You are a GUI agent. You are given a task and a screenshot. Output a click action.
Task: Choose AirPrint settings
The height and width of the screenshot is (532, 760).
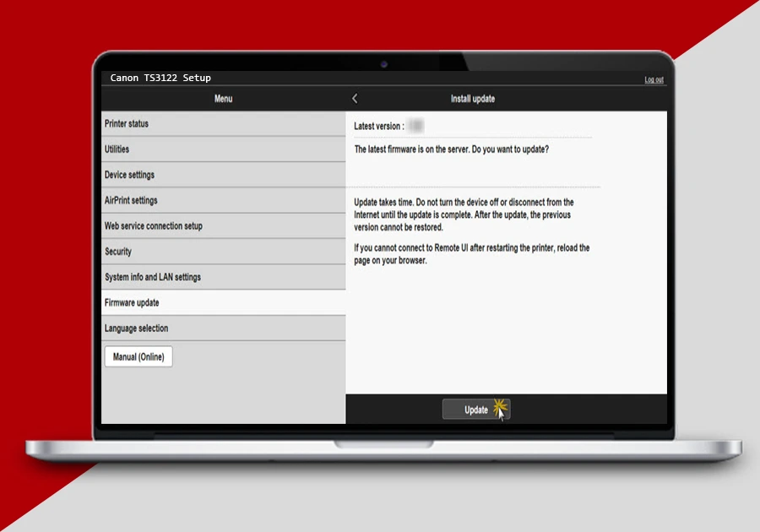click(x=224, y=201)
